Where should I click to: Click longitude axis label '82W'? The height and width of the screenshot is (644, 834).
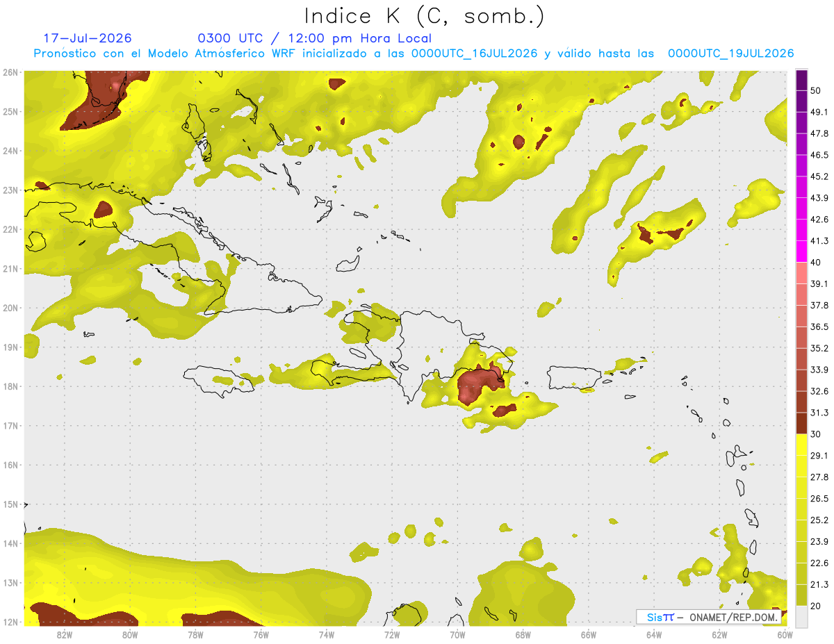[x=65, y=634]
